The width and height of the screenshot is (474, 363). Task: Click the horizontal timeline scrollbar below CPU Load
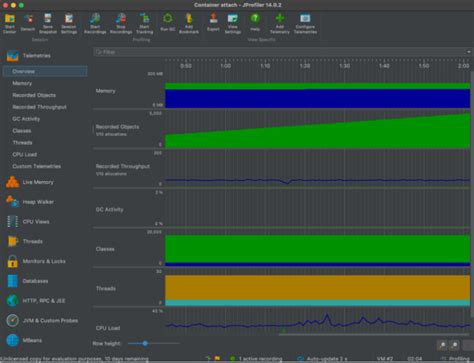374,334
